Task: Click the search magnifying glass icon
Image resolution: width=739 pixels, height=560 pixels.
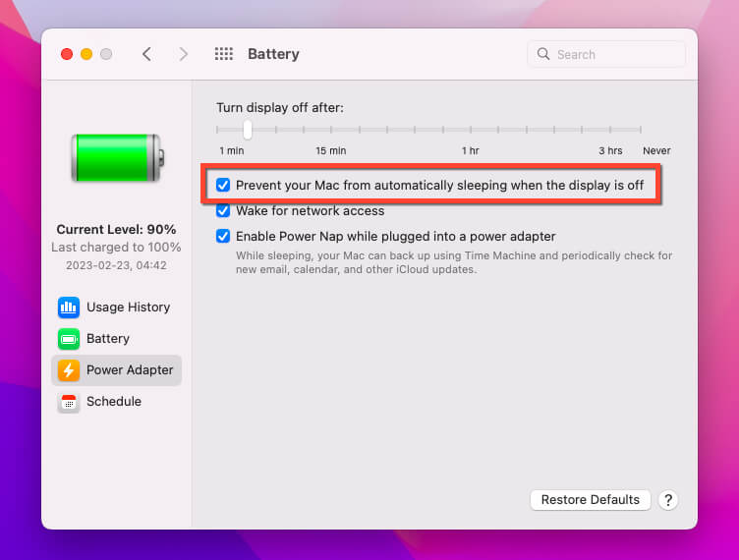Action: point(542,54)
